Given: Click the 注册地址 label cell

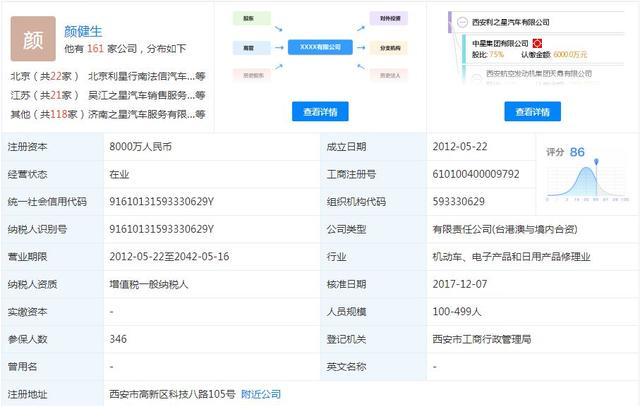Looking at the screenshot, I should (x=53, y=394).
